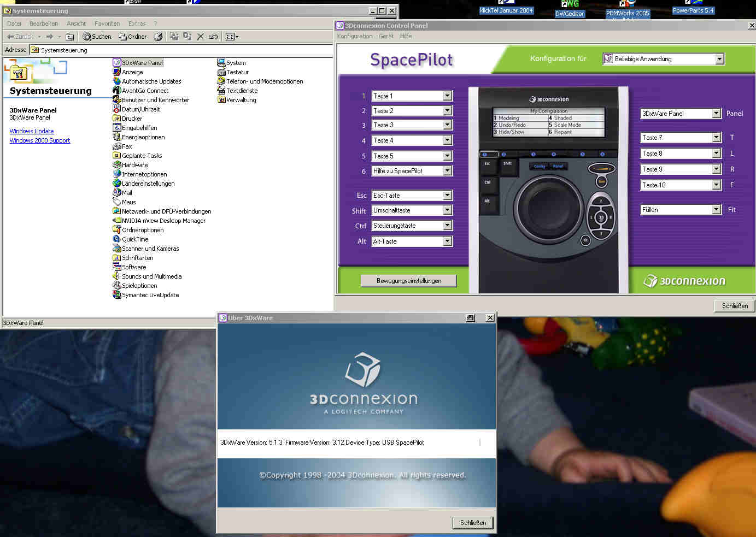Image resolution: width=756 pixels, height=537 pixels.
Task: Click the delete X toolbar icon
Action: (x=200, y=37)
